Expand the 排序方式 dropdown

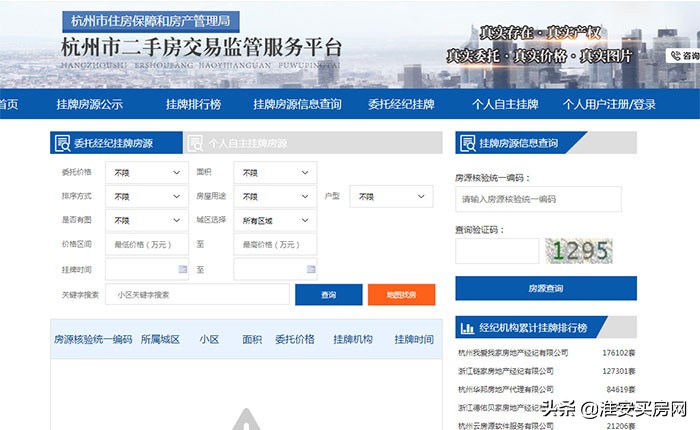[x=147, y=196]
